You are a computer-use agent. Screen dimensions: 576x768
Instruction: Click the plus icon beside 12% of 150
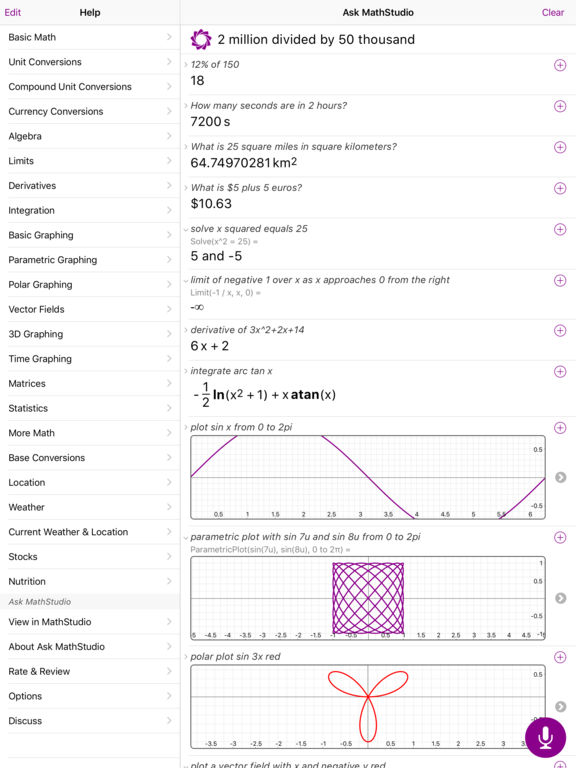[x=560, y=65]
